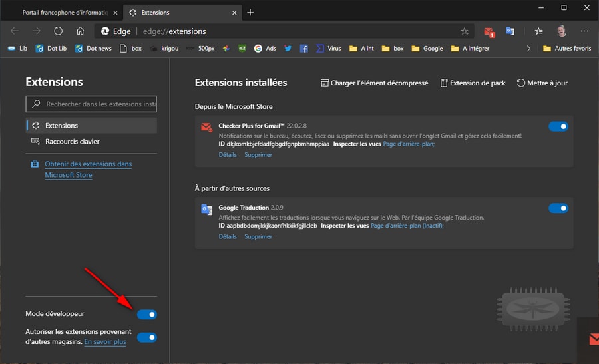Click the edge://extensions address bar
Image resolution: width=599 pixels, height=364 pixels.
(284, 31)
